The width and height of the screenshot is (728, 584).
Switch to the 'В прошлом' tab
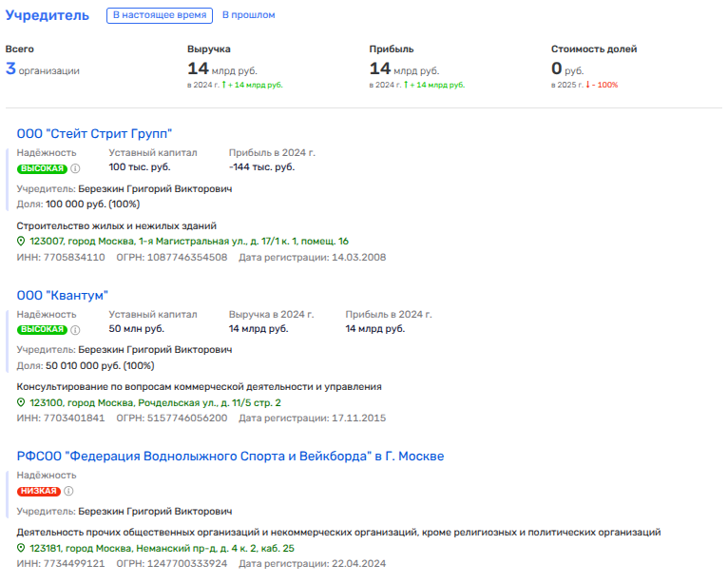pos(249,15)
